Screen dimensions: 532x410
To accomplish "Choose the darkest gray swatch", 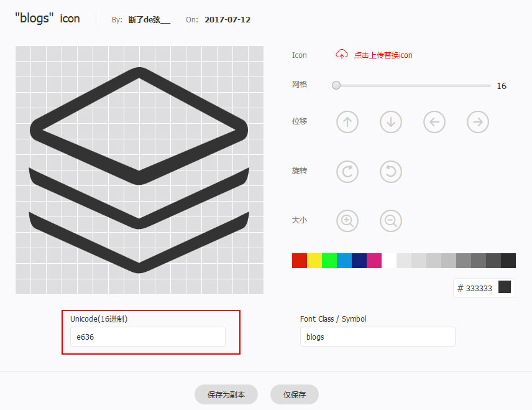I will (x=509, y=261).
